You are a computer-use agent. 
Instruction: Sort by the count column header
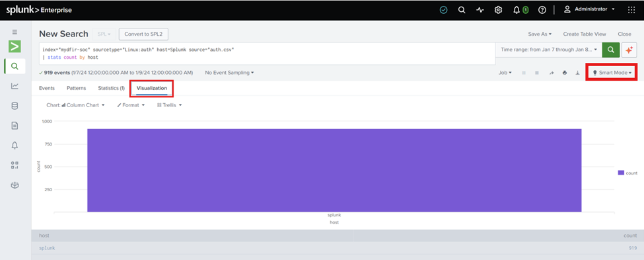click(x=498, y=236)
